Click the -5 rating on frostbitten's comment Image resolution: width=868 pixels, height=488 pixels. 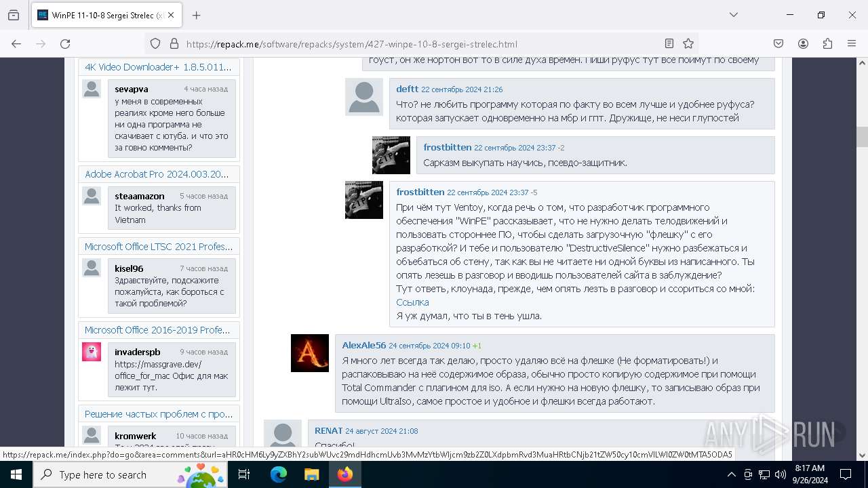coord(534,192)
